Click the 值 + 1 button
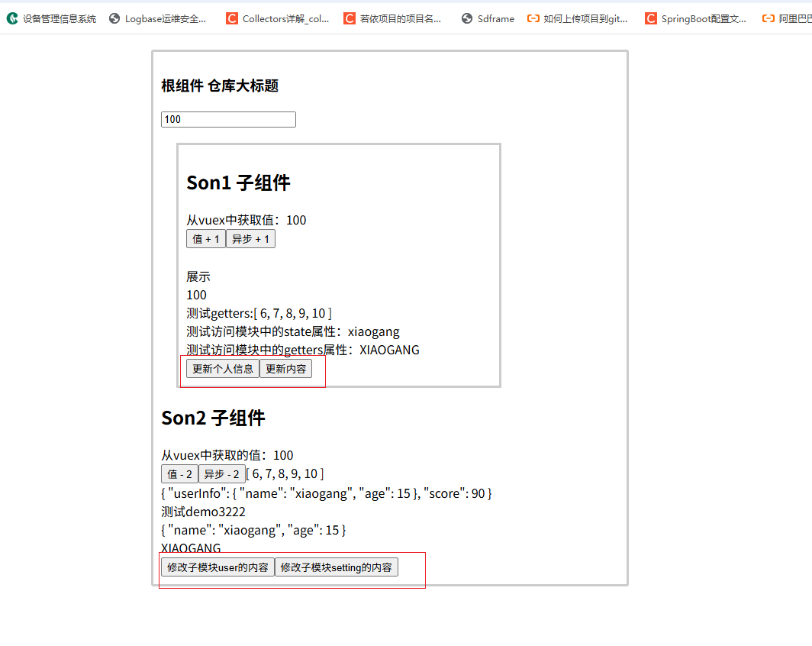This screenshot has height=646, width=812. [x=206, y=239]
